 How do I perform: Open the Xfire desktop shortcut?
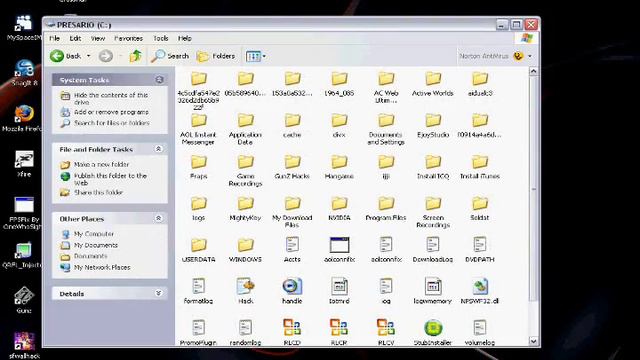coord(24,164)
